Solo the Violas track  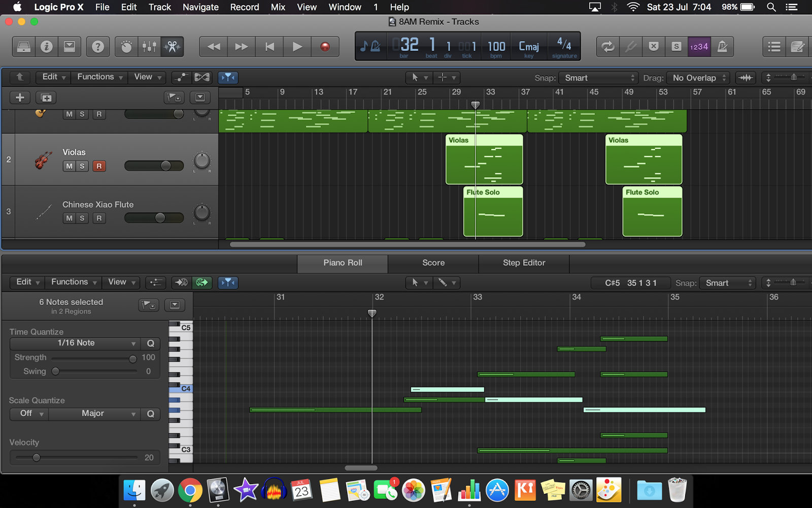(x=82, y=166)
